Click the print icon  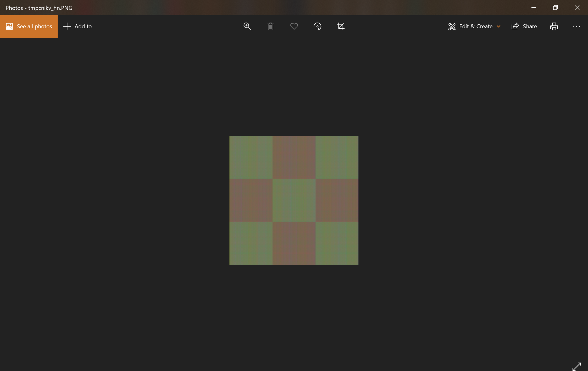(x=554, y=26)
